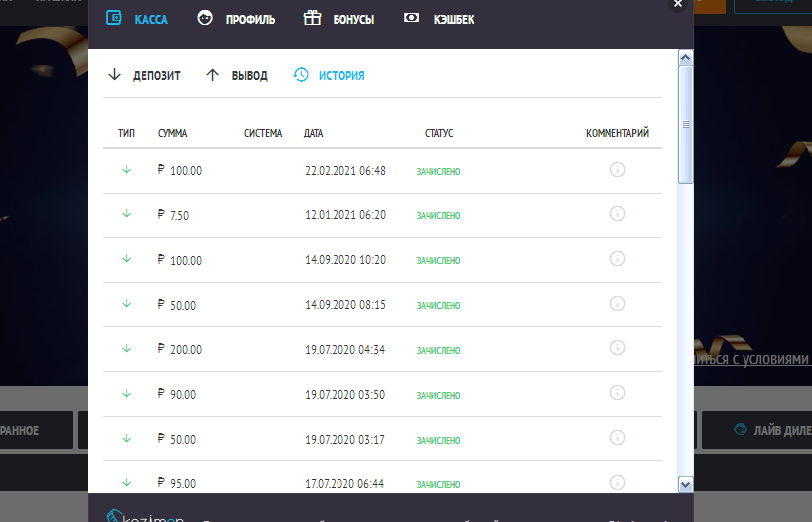View comment info for 19.07.2020 04:34 deposit
This screenshot has height=522, width=812.
pos(617,348)
